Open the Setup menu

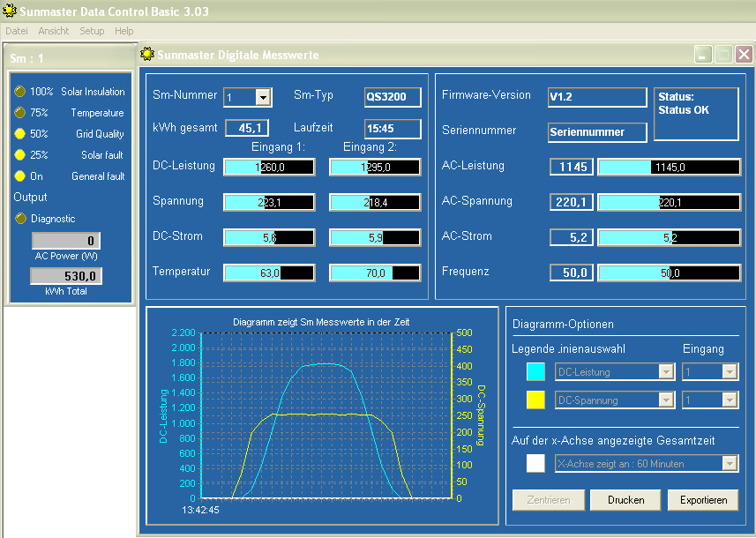tap(92, 31)
